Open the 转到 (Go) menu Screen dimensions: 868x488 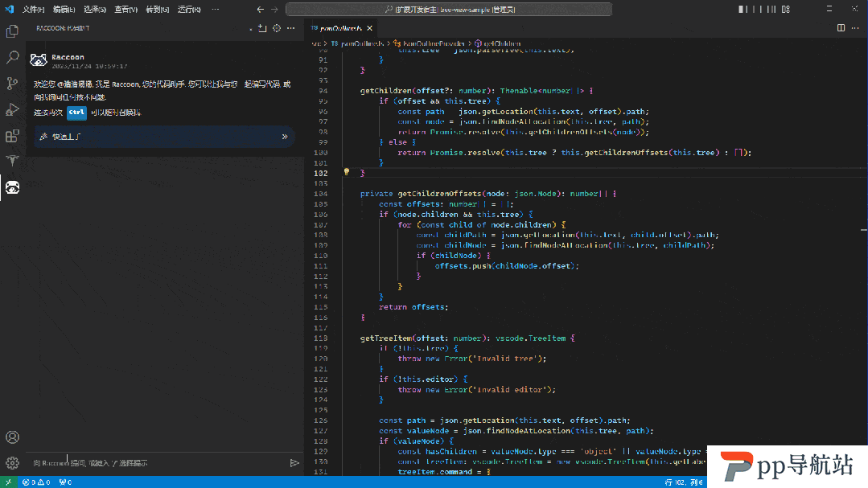[158, 10]
